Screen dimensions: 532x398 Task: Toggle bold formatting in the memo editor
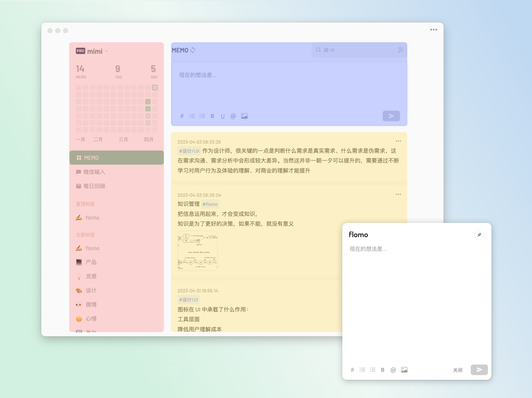[x=212, y=116]
